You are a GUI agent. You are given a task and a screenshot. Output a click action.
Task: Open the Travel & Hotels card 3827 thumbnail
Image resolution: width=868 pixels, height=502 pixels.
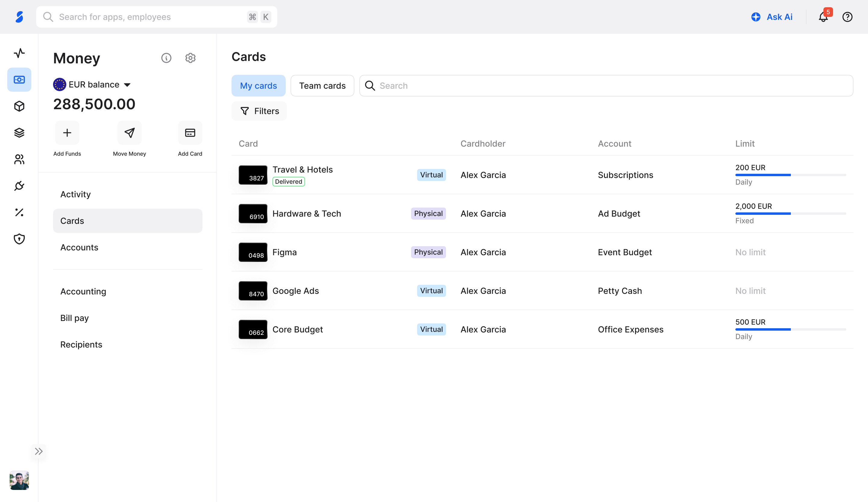[253, 175]
